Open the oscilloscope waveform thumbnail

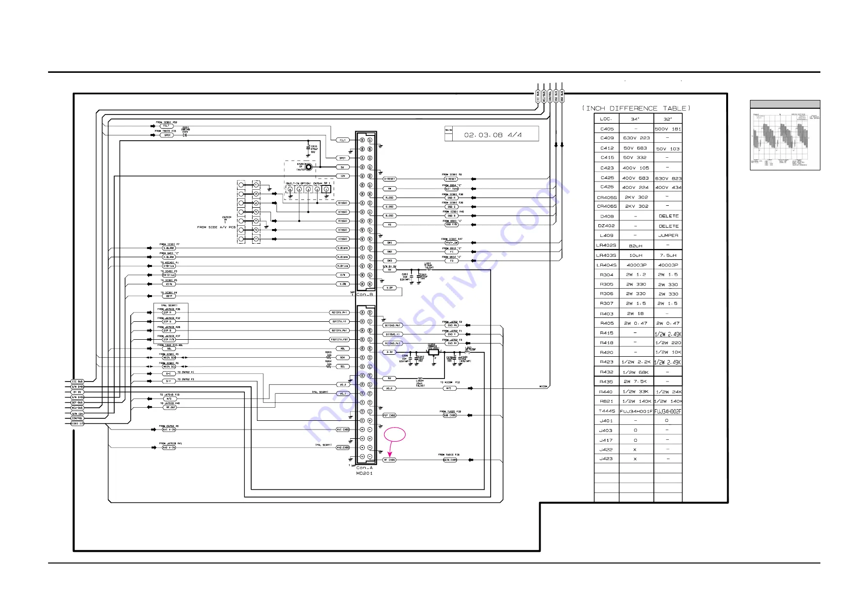(785, 138)
